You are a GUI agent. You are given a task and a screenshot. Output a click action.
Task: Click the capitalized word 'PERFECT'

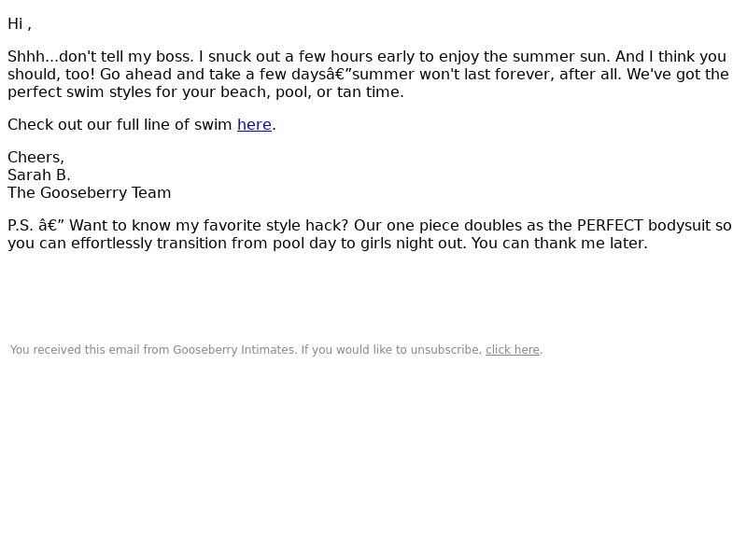[610, 226]
